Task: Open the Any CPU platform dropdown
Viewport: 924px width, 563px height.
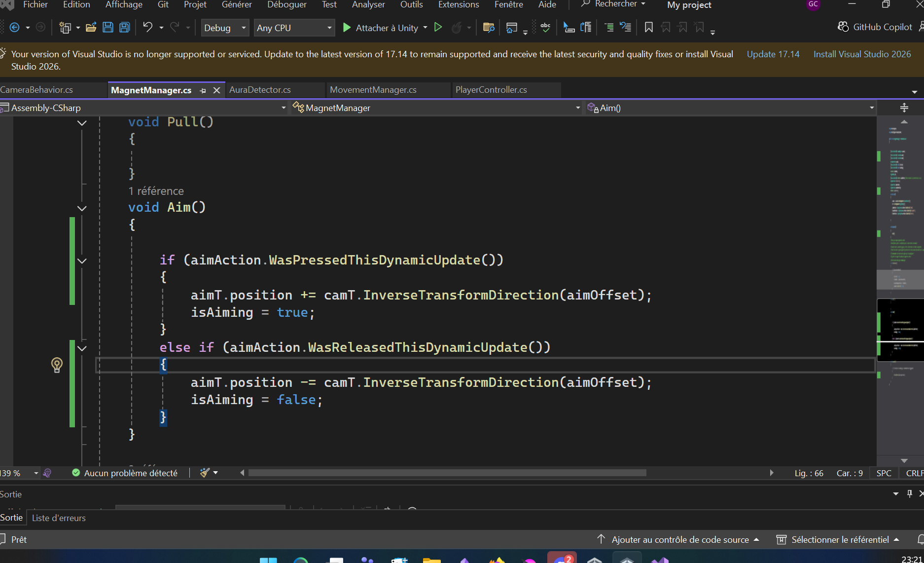Action: click(x=294, y=28)
